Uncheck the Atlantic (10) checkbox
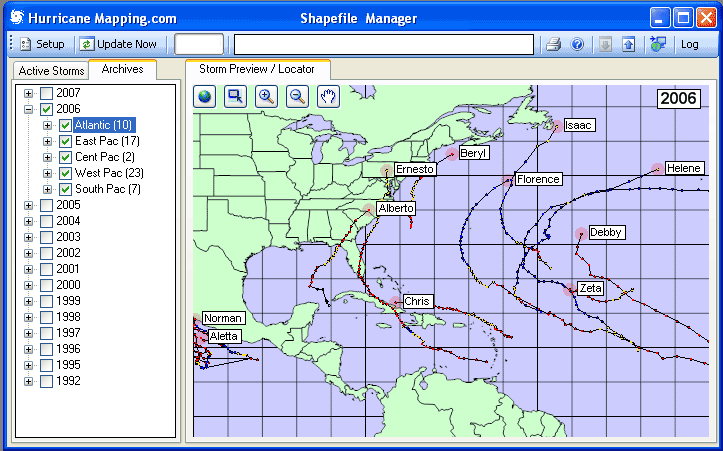This screenshot has height=451, width=723. pos(65,125)
